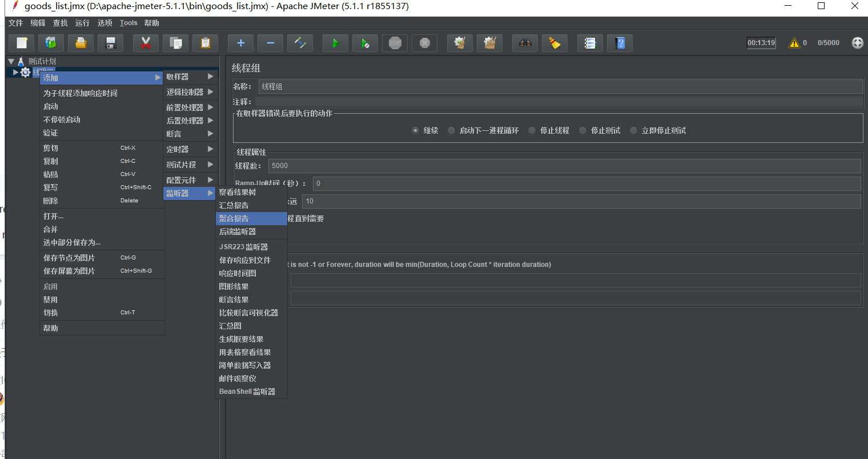Expand the 后置处理器 submenu
The image size is (868, 459).
coord(190,121)
